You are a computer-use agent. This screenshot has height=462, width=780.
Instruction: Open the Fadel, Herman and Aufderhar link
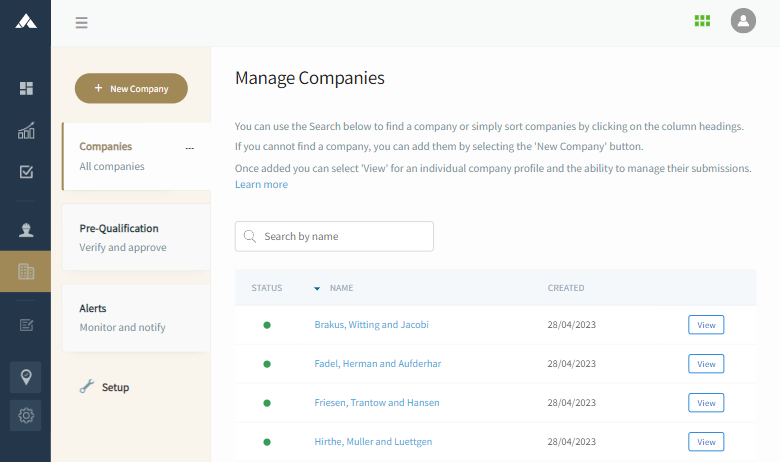tap(378, 364)
